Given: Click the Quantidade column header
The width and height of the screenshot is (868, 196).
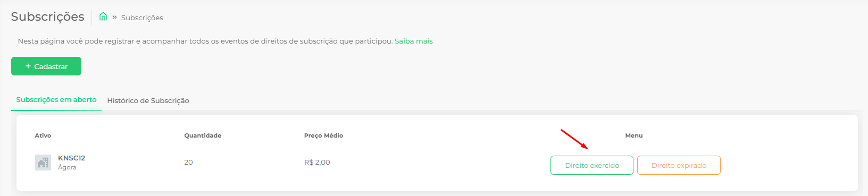Looking at the screenshot, I should click(203, 135).
